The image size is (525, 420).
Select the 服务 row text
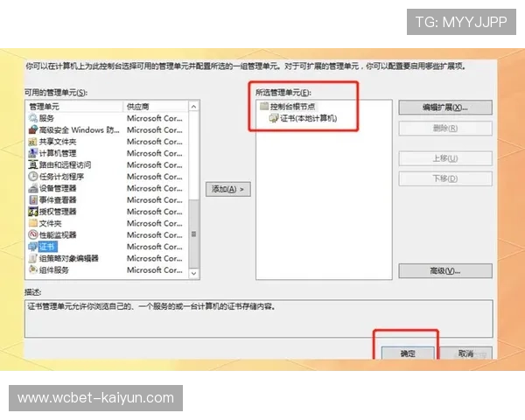46,118
